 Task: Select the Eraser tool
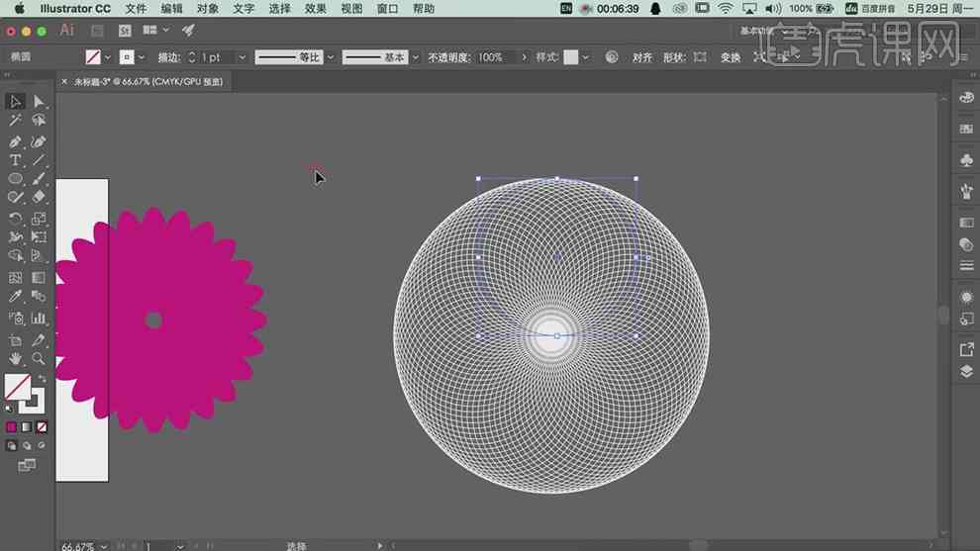tap(39, 198)
